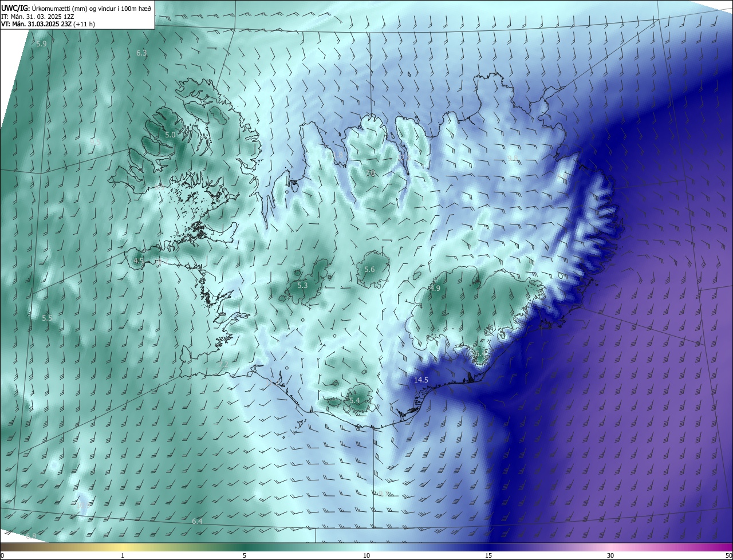Click the 4.9 value label on the map
The height and width of the screenshot is (560, 733).
click(x=435, y=289)
